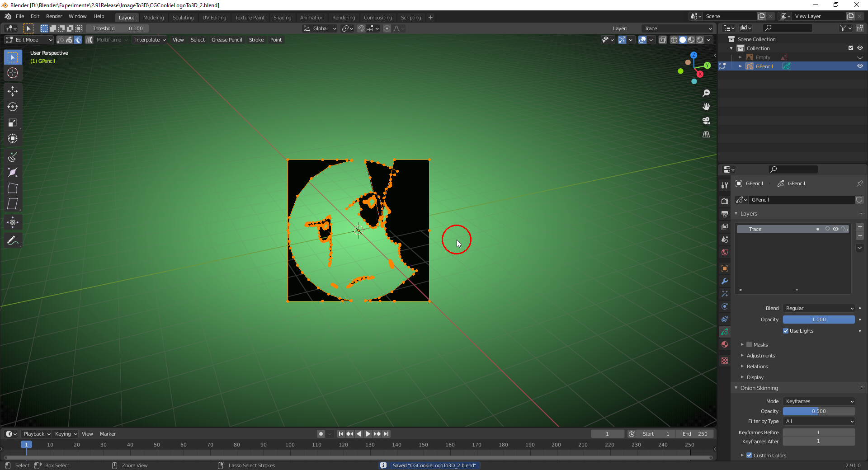Screen dimensions: 868x470
Task: Open the Interpolate dropdown
Action: point(150,40)
